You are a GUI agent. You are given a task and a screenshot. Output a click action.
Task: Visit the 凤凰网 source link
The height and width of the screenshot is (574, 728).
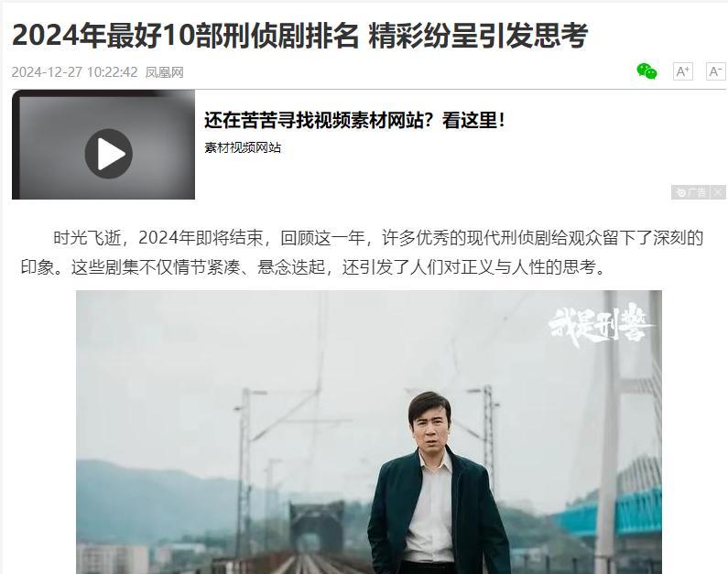164,72
